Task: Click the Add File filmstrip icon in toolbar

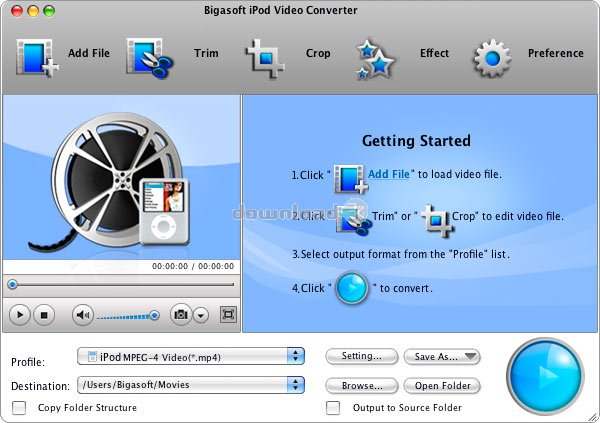Action: click(x=37, y=58)
